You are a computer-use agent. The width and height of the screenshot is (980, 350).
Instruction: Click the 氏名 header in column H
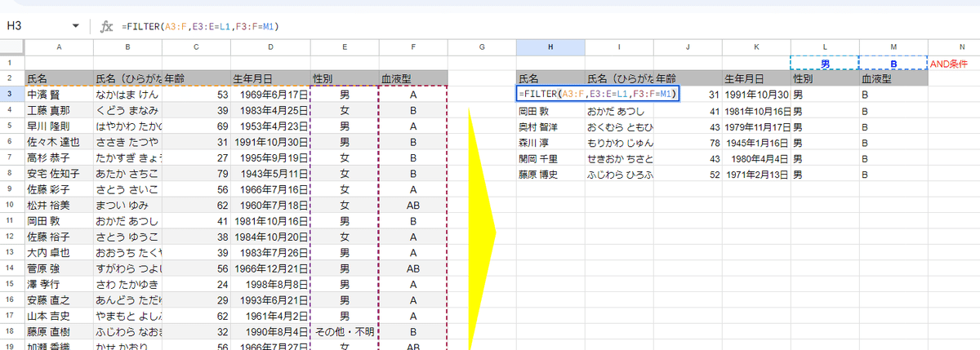click(x=550, y=79)
